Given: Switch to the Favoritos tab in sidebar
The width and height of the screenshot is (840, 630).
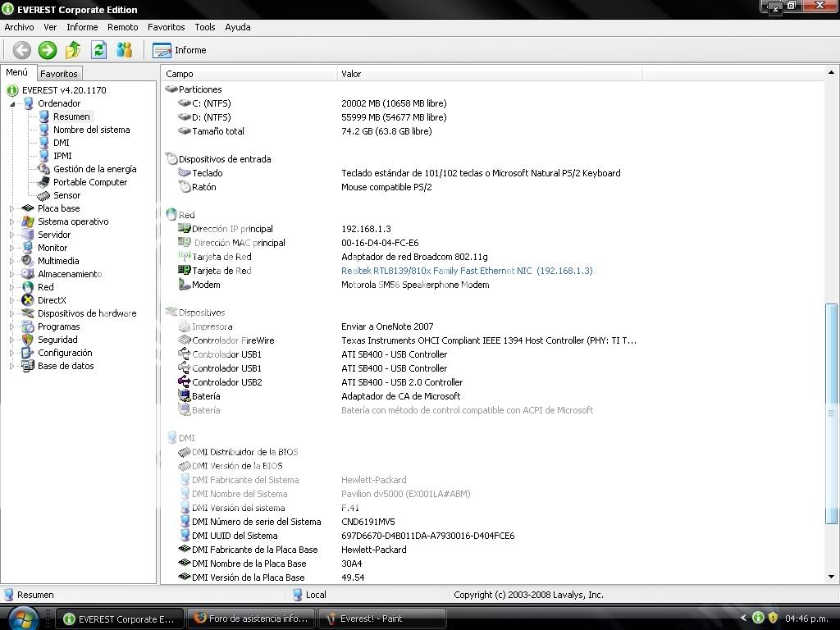Looking at the screenshot, I should tap(59, 73).
